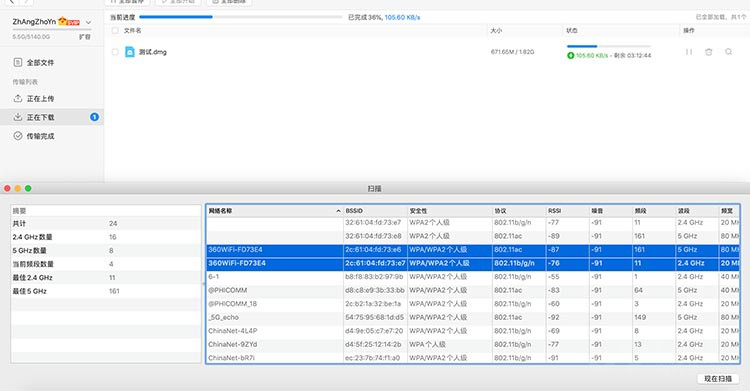Sort by 噪音 column
Image resolution: width=750 pixels, height=391 pixels.
point(610,211)
